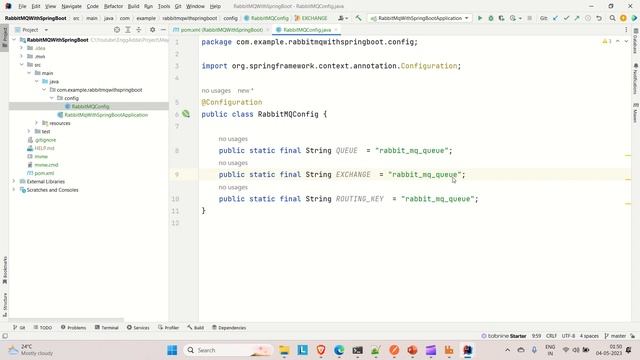
Task: Expand all icon in Project panel header
Action: (x=128, y=30)
